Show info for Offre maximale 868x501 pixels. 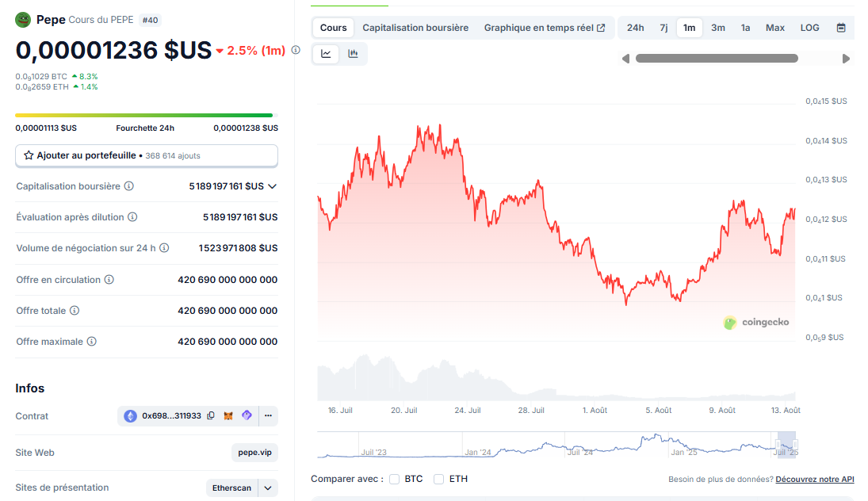click(x=92, y=342)
